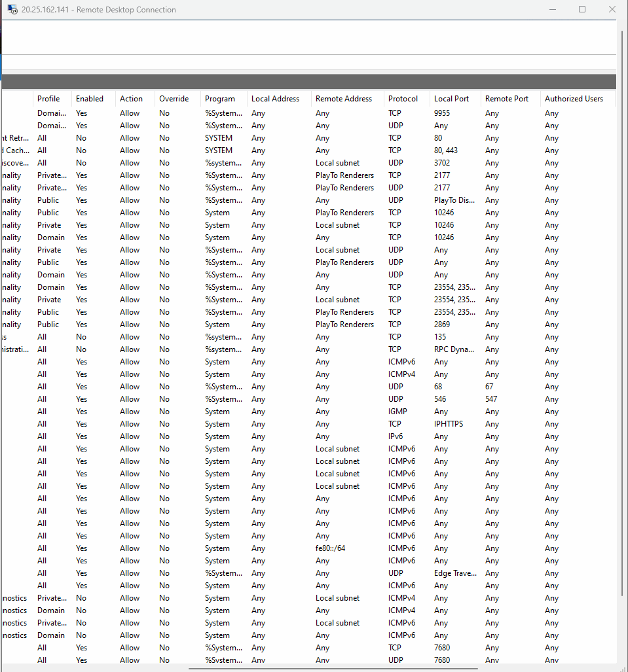The image size is (628, 672).
Task: Click the Public profile cell in the 2869 row
Action: coord(48,325)
